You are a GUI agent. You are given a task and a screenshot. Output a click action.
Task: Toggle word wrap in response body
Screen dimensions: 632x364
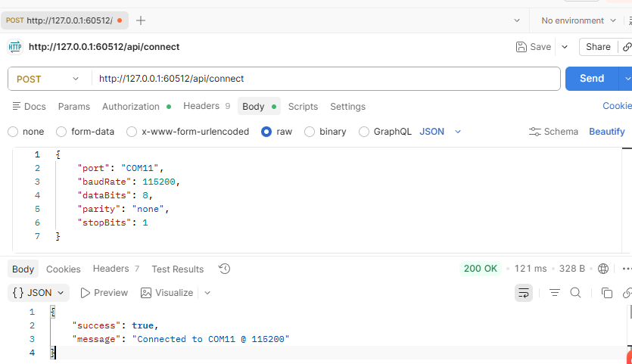tap(524, 293)
